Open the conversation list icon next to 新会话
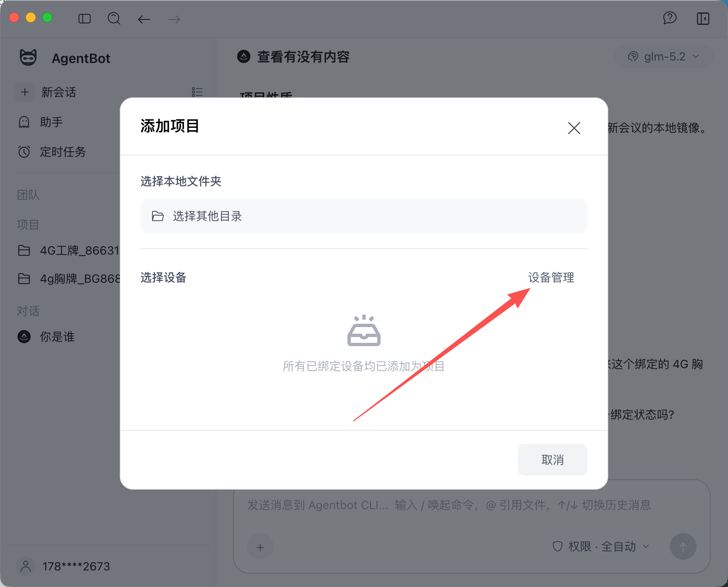This screenshot has height=587, width=728. [197, 92]
